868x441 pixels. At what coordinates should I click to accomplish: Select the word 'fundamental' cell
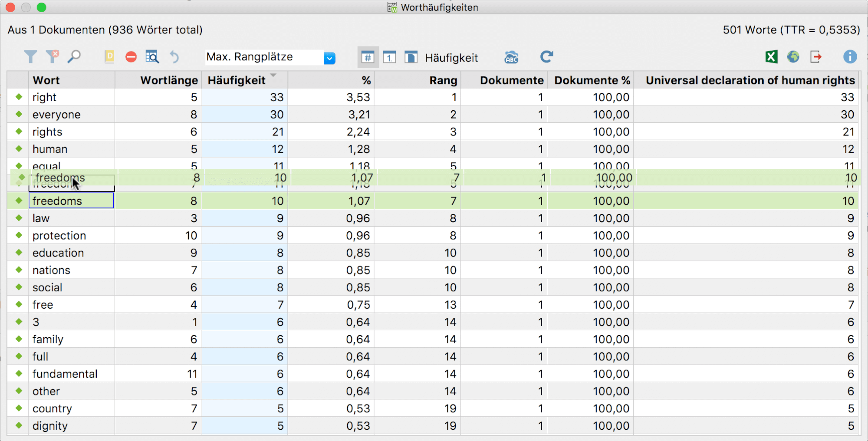pyautogui.click(x=72, y=374)
